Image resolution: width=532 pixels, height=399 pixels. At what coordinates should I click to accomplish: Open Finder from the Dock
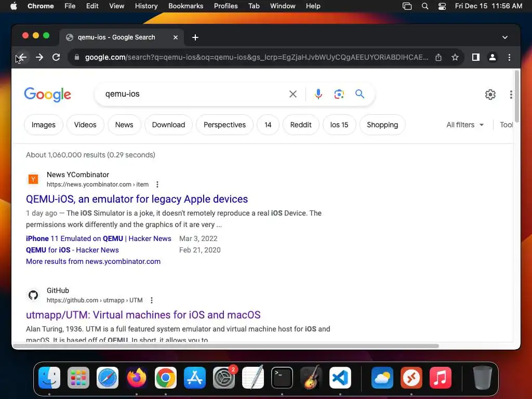[49, 378]
